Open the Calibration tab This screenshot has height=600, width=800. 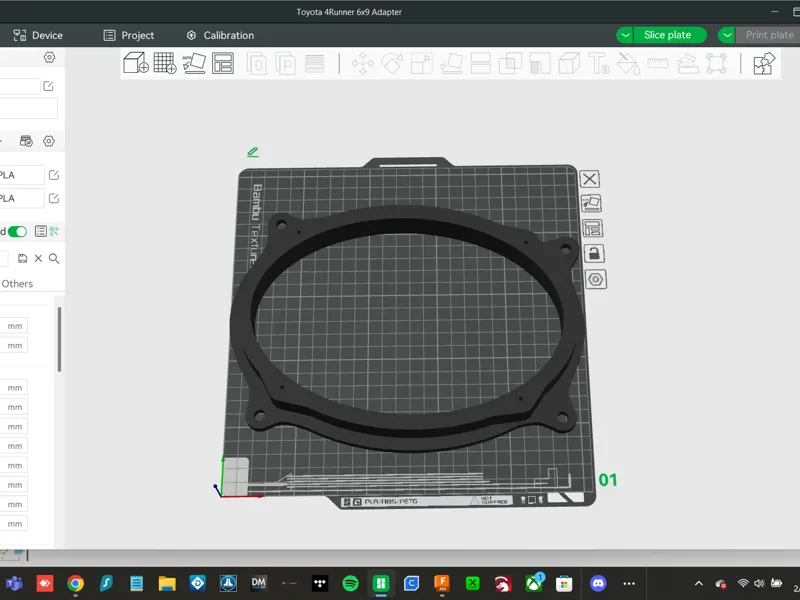pyautogui.click(x=220, y=35)
